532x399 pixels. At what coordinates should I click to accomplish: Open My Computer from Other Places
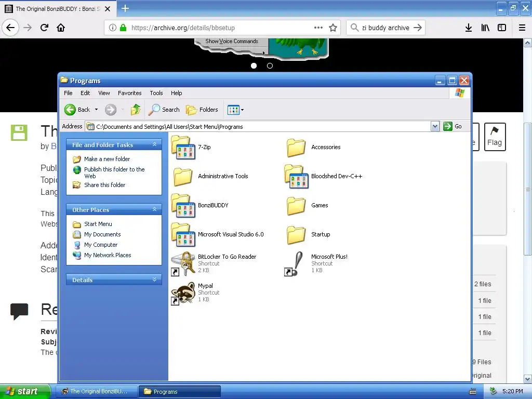coord(101,245)
